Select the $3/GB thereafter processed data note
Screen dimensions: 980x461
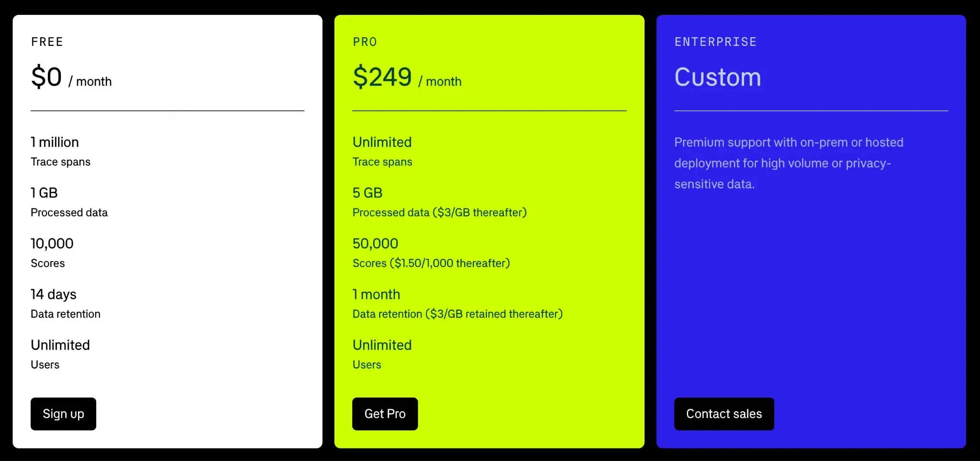click(x=479, y=213)
